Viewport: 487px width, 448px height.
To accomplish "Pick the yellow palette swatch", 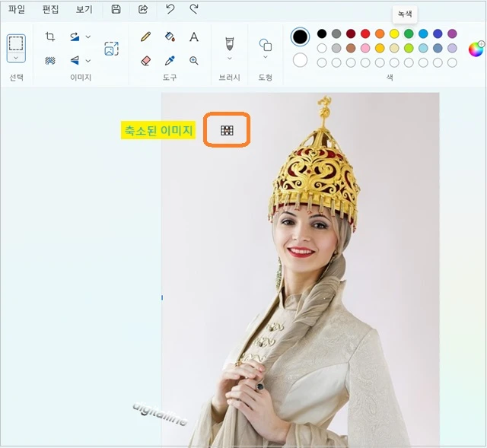I will 394,33.
